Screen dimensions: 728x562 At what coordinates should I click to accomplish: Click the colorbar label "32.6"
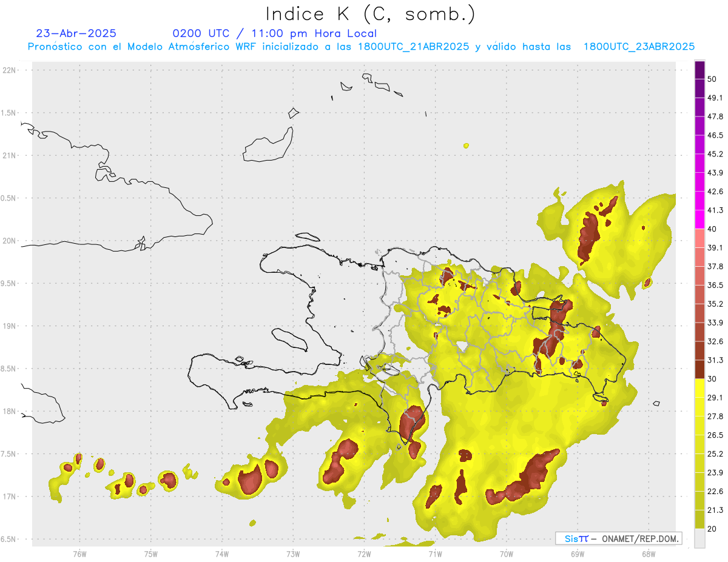pos(715,341)
